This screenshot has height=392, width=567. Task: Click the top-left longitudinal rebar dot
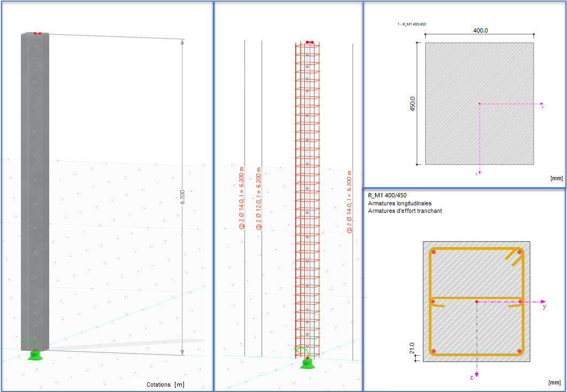434,252
